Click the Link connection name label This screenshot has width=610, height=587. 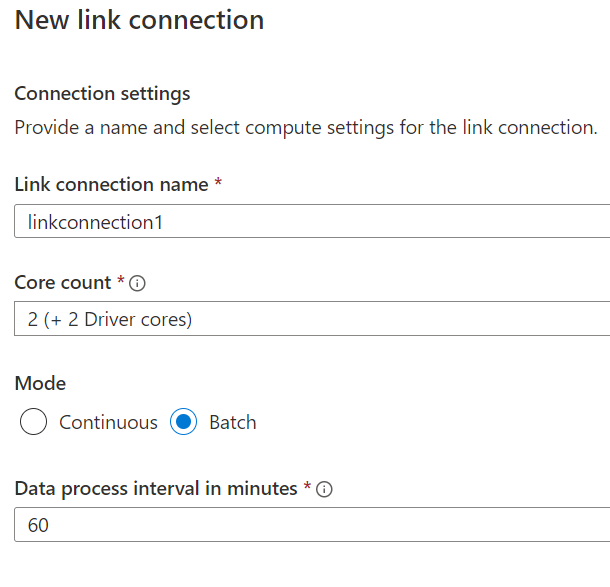point(111,184)
